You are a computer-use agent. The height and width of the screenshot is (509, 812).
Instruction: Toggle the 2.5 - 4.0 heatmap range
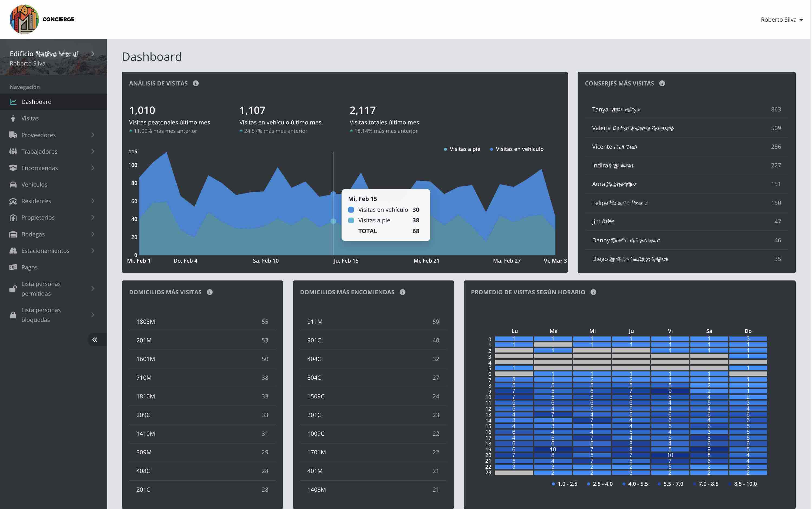pyautogui.click(x=600, y=484)
